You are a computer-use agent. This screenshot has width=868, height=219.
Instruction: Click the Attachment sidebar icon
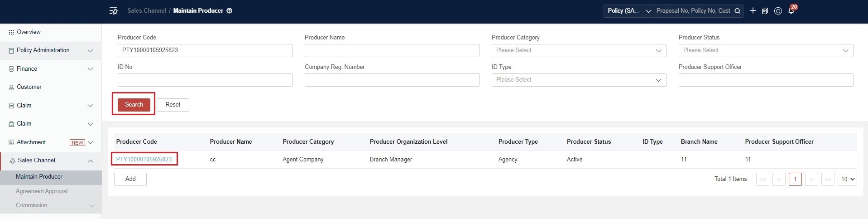click(x=11, y=142)
